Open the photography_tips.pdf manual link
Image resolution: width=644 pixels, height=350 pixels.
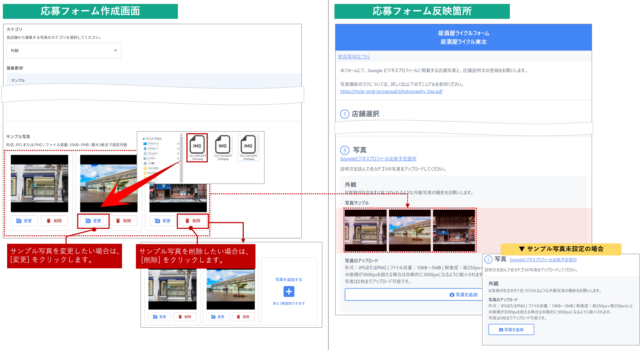pyautogui.click(x=391, y=91)
